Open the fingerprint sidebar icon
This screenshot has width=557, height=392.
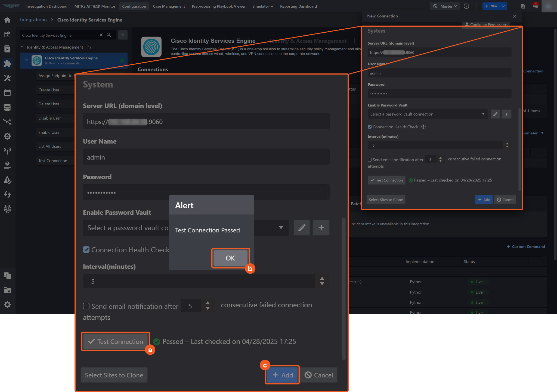point(7,209)
